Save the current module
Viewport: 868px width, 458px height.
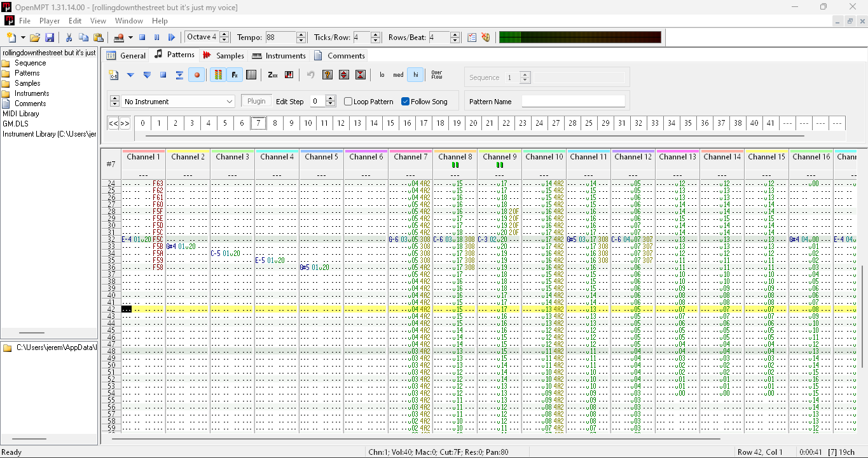click(x=50, y=37)
